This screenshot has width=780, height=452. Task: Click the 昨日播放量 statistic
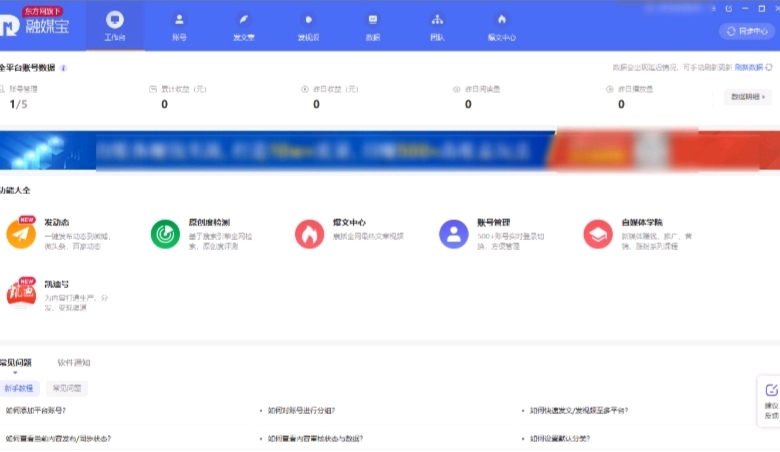click(x=629, y=97)
